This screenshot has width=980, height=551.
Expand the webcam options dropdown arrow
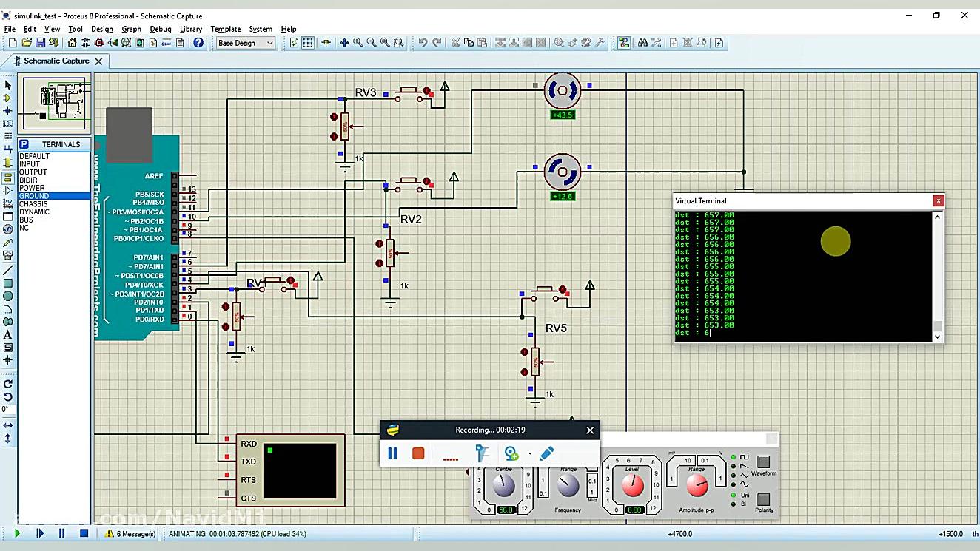530,453
